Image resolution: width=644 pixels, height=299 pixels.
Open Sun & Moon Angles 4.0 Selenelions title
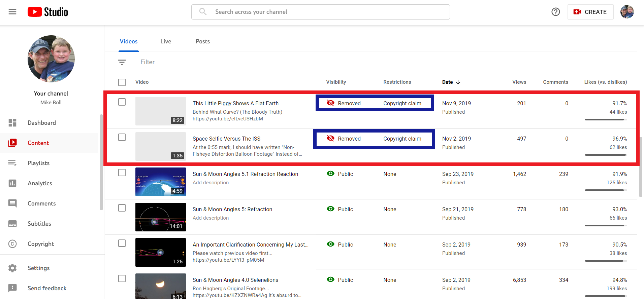click(x=235, y=280)
